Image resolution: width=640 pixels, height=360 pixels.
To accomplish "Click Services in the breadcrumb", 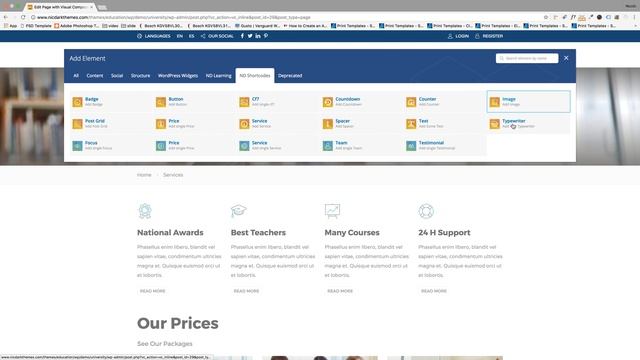I will 173,175.
